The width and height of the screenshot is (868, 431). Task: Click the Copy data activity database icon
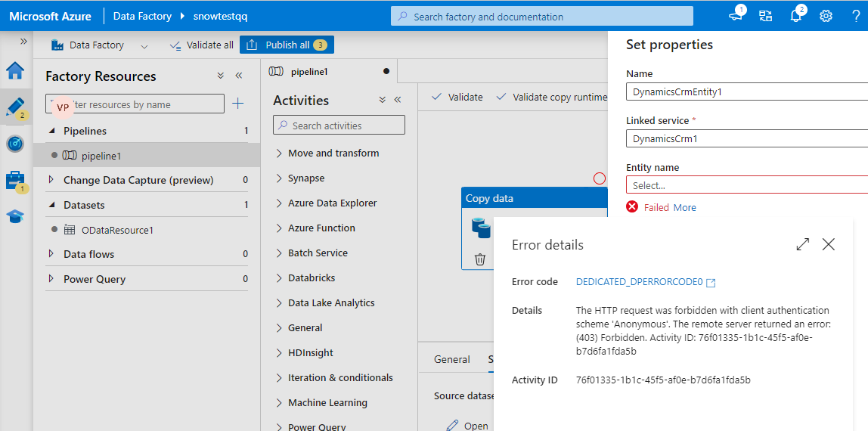click(481, 228)
